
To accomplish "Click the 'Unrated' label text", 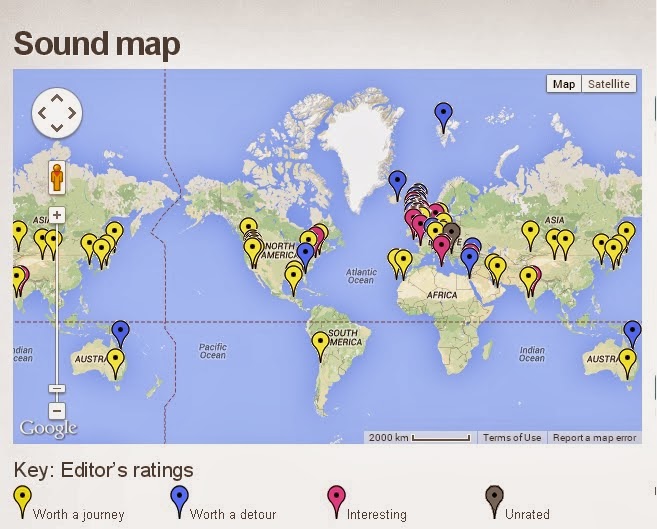I will click(x=527, y=514).
